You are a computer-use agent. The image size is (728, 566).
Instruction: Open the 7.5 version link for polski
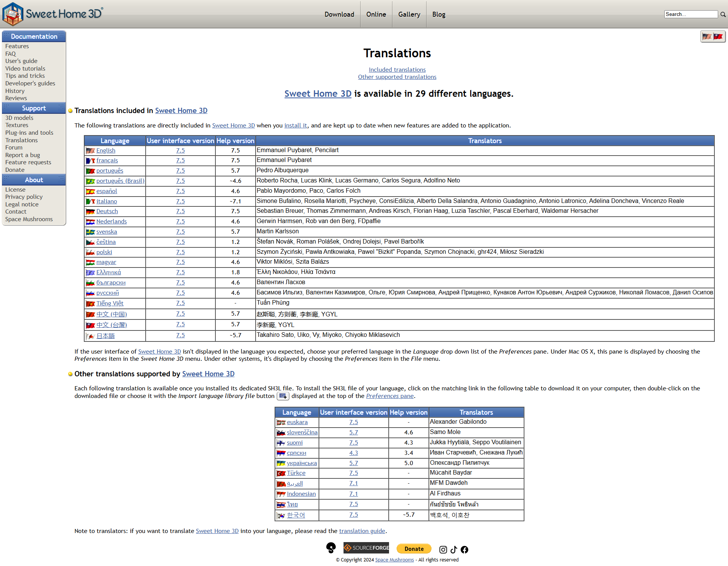pos(180,252)
